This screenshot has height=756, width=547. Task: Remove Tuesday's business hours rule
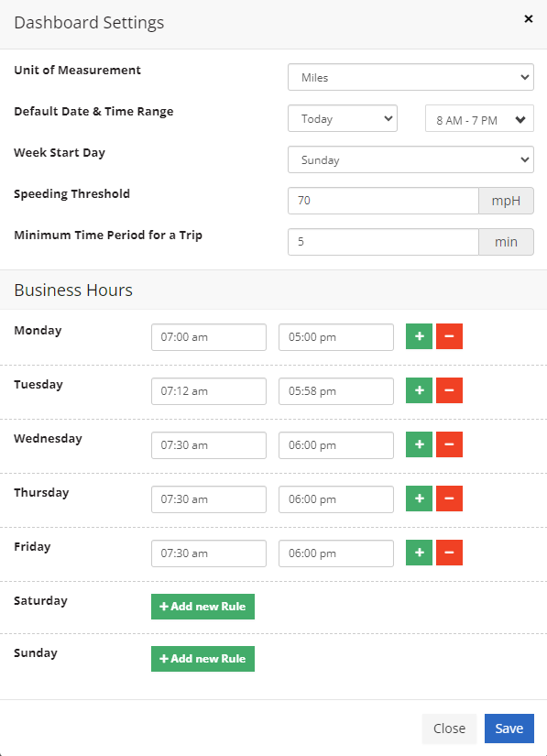click(x=449, y=390)
